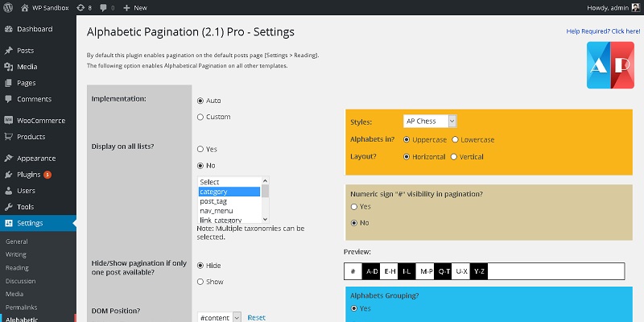Click the A-D preview pagination cell

[371, 271]
